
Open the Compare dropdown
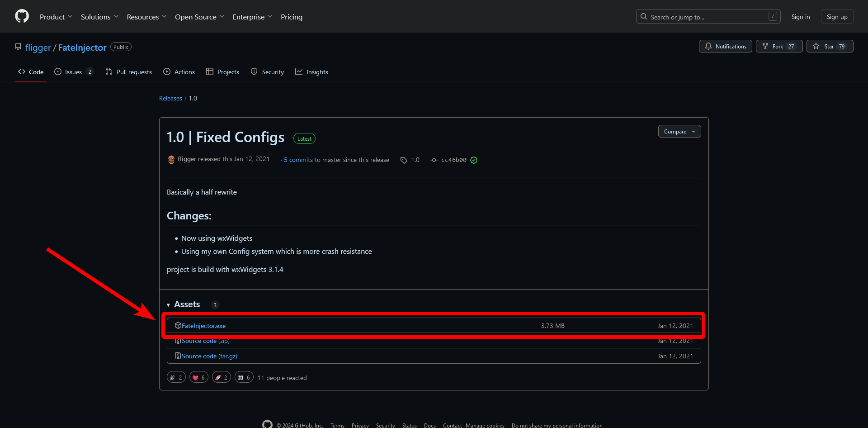[x=679, y=131]
